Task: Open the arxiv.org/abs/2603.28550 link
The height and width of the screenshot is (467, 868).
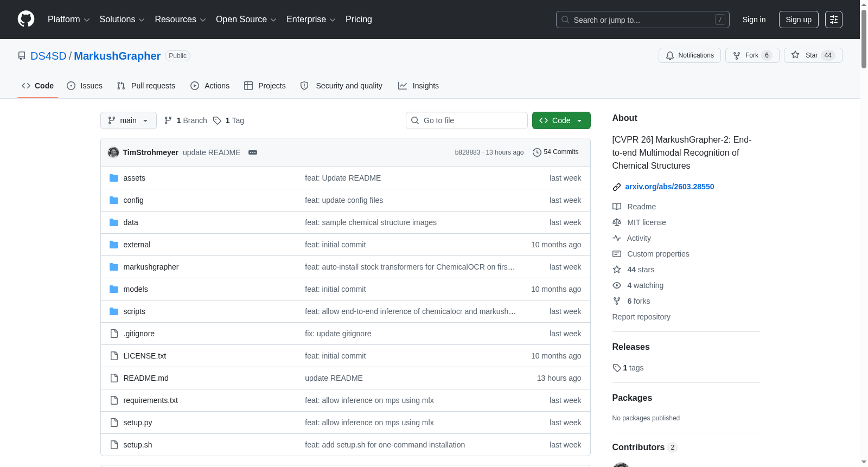Action: [669, 187]
